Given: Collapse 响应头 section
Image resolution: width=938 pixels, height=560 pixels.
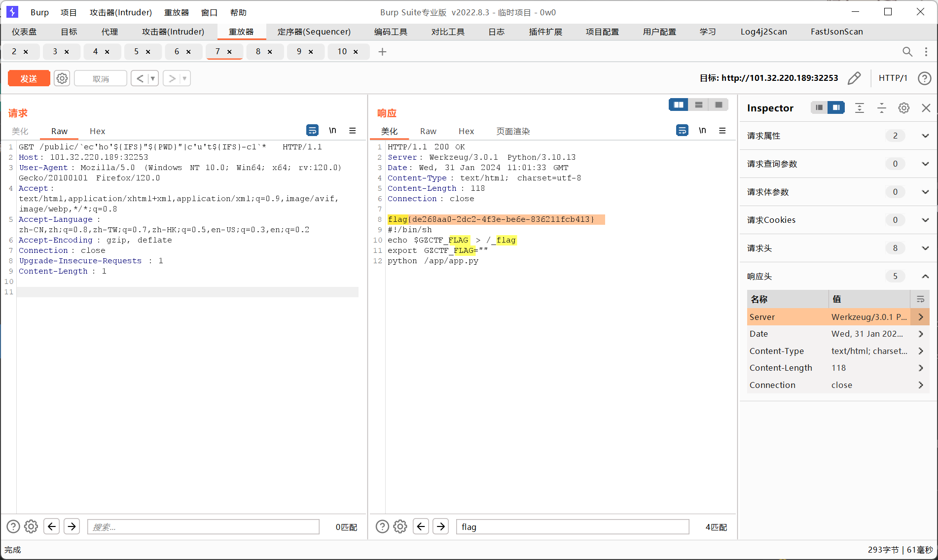Looking at the screenshot, I should [x=925, y=276].
